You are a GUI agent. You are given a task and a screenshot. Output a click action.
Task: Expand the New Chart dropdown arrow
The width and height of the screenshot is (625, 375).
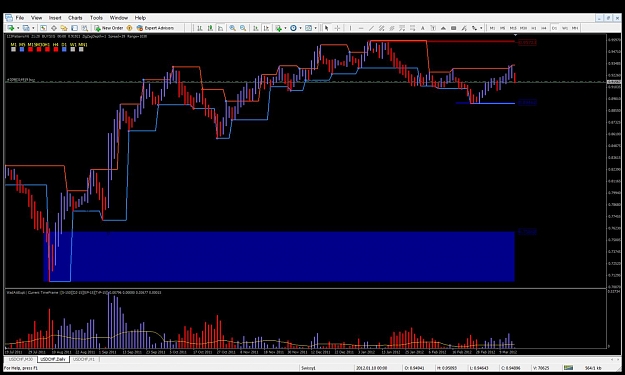pos(18,28)
